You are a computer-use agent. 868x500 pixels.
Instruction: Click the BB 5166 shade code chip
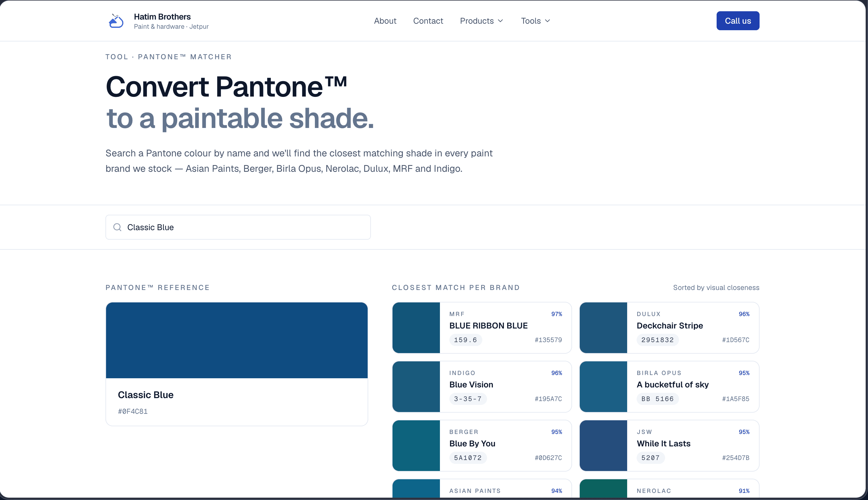(658, 399)
